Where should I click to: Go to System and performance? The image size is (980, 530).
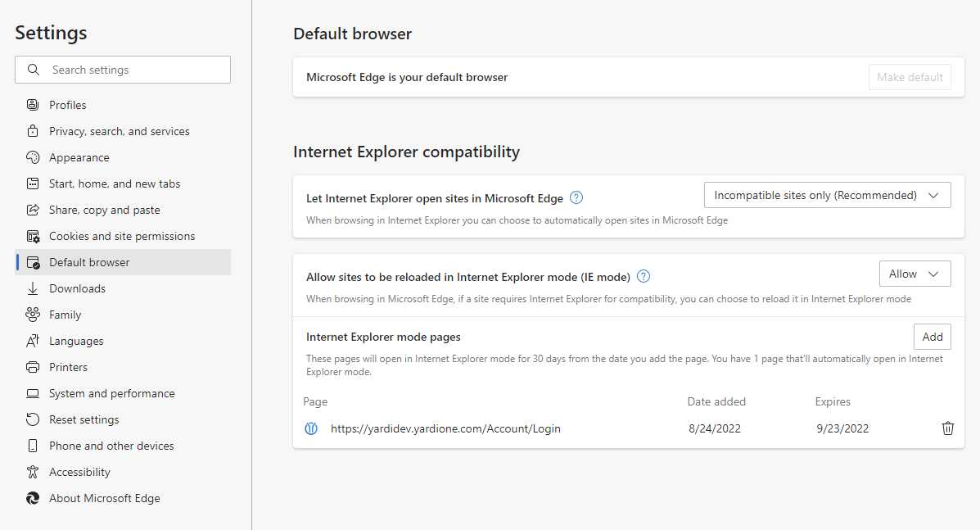(123, 393)
